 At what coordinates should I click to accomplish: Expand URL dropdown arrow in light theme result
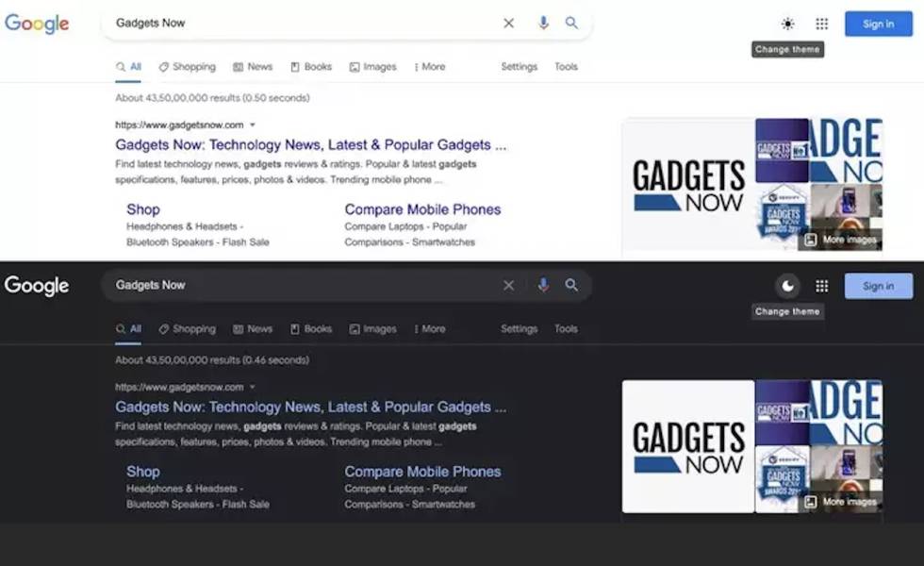tap(253, 125)
